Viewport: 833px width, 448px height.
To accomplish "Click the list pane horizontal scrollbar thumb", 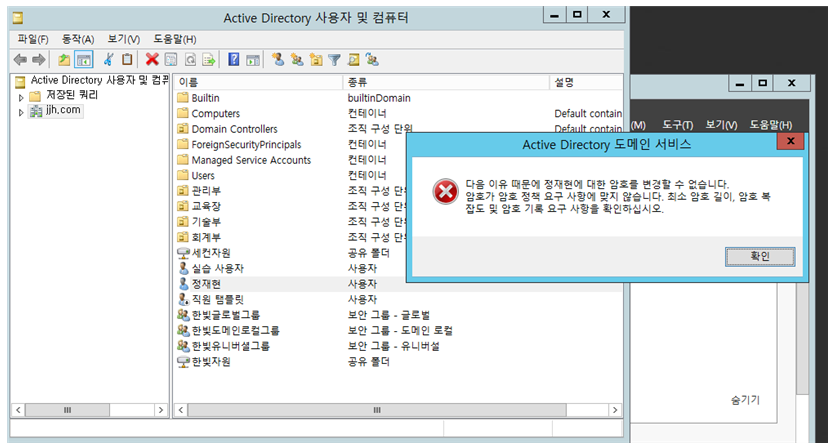I will pos(377,410).
